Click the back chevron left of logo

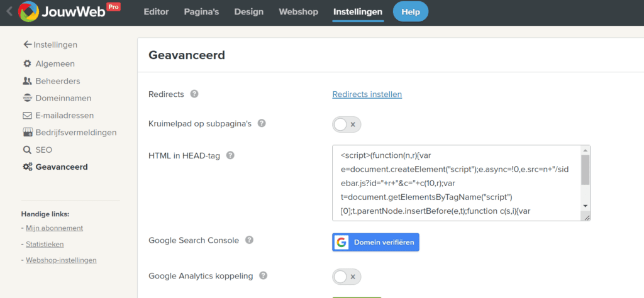(x=9, y=12)
